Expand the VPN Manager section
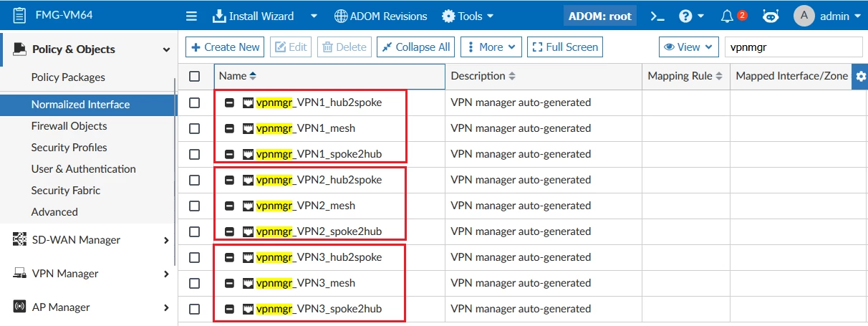 pyautogui.click(x=166, y=274)
